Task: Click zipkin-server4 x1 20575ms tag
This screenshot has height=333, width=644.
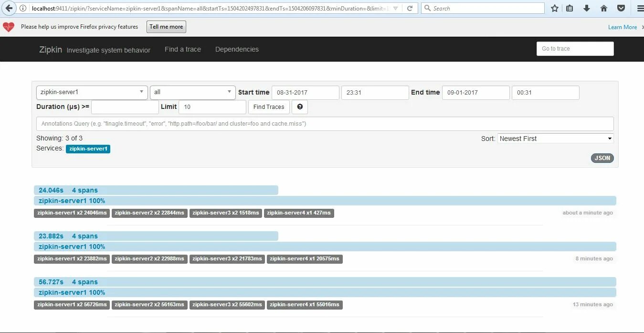Action: click(305, 259)
